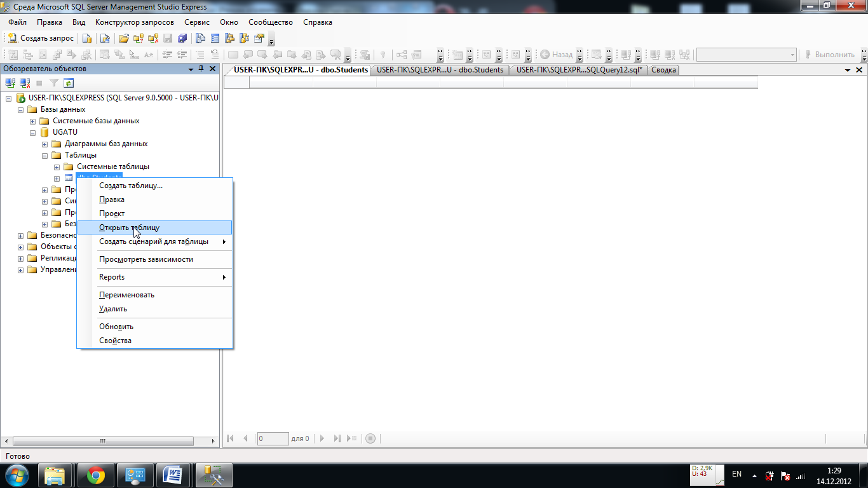This screenshot has height=488, width=868.
Task: Open the standard toolbar options dropdown
Action: pyautogui.click(x=271, y=39)
